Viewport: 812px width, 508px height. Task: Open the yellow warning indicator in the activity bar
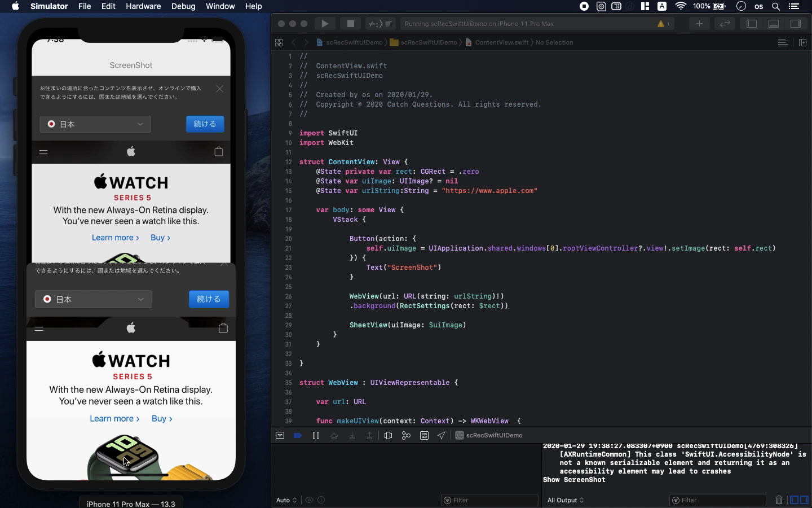click(x=663, y=24)
